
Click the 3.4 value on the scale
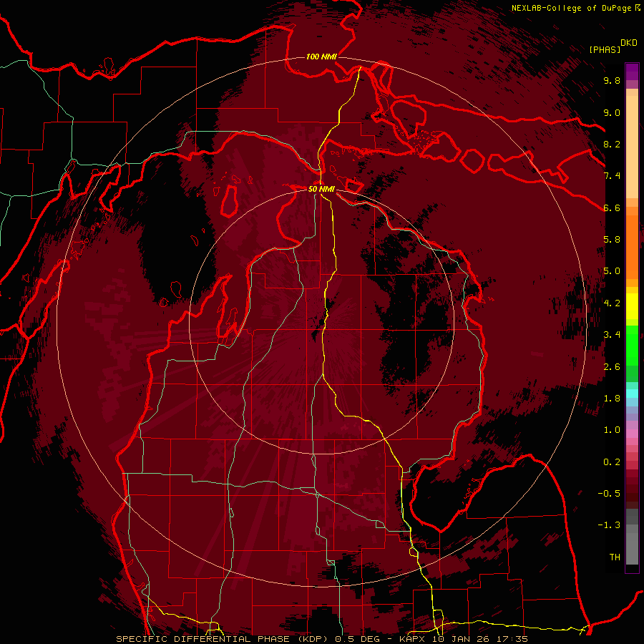[612, 335]
